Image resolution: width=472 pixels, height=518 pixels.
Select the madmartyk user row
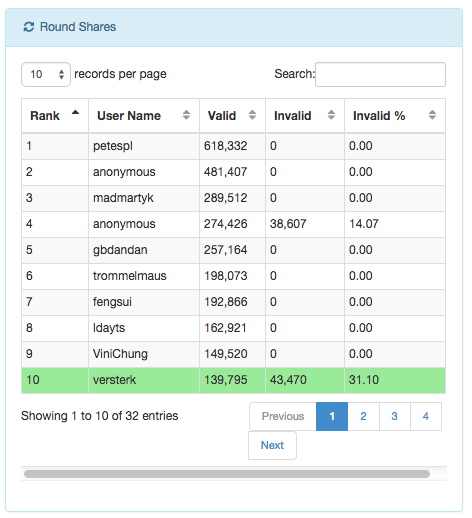(x=234, y=198)
